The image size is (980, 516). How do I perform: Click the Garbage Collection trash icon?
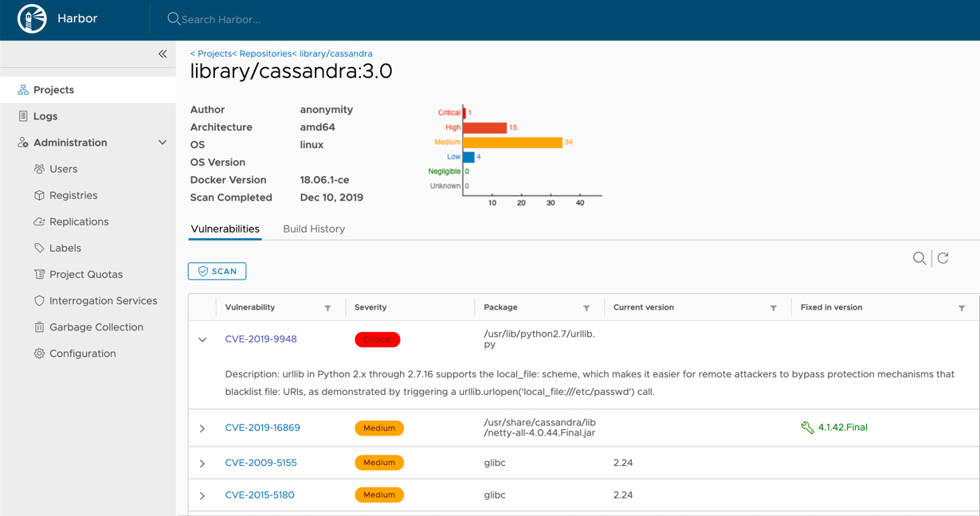click(39, 326)
